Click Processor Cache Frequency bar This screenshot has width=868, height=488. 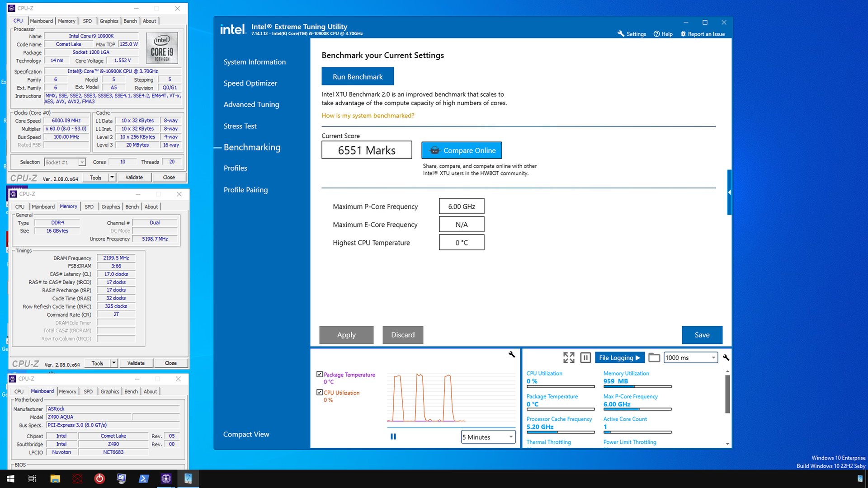(561, 432)
